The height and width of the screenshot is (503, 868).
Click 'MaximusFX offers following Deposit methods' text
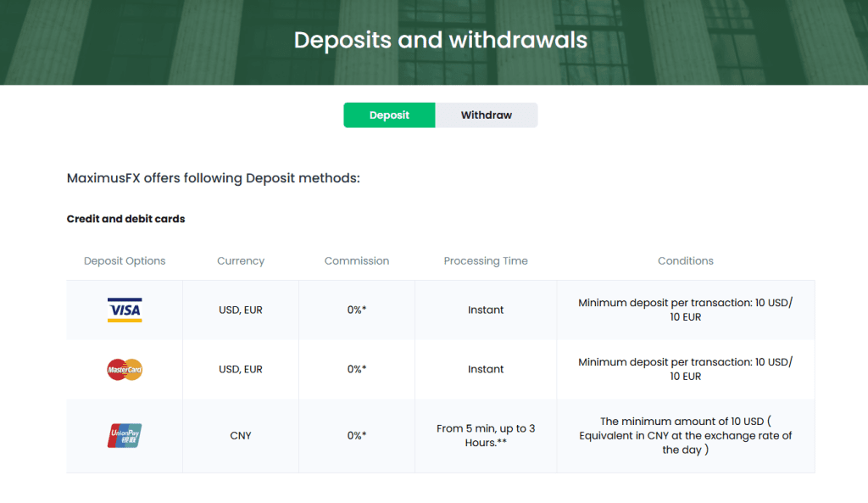click(x=213, y=178)
